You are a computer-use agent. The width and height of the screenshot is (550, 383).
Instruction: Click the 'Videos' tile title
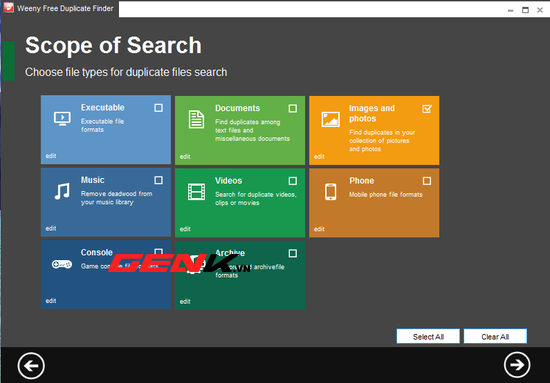tap(228, 181)
